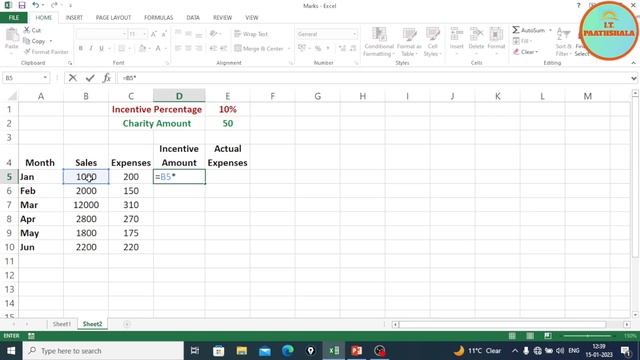Viewport: 640px width, 360px height.
Task: Click Decrease Font Size icon
Action: pos(164,34)
